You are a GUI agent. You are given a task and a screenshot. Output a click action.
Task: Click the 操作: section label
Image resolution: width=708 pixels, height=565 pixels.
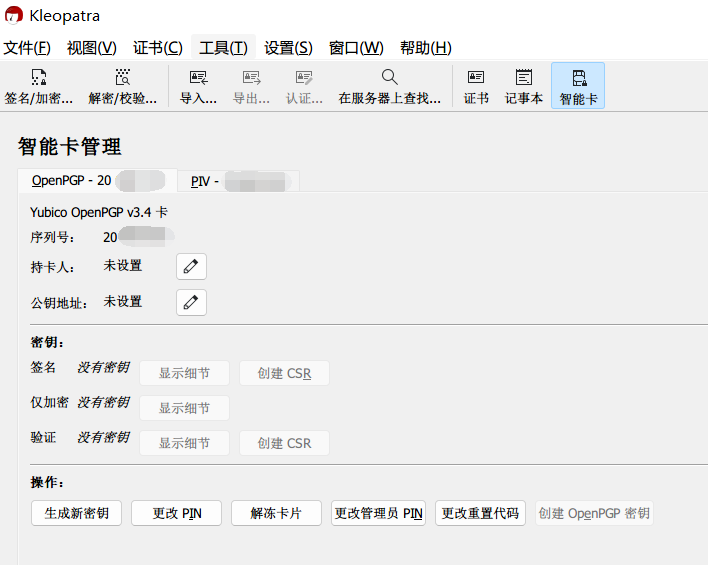coord(47,482)
